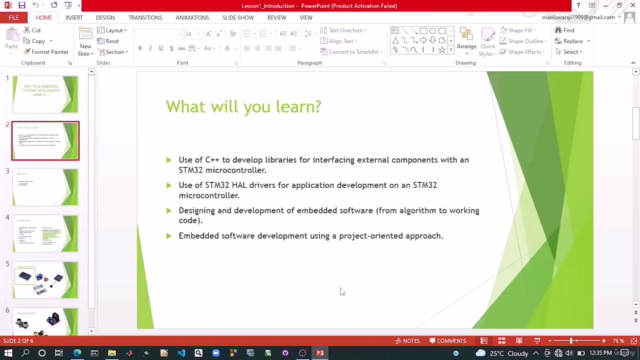Open the Align Text dropdown
The height and width of the screenshot is (360, 640).
point(339,41)
